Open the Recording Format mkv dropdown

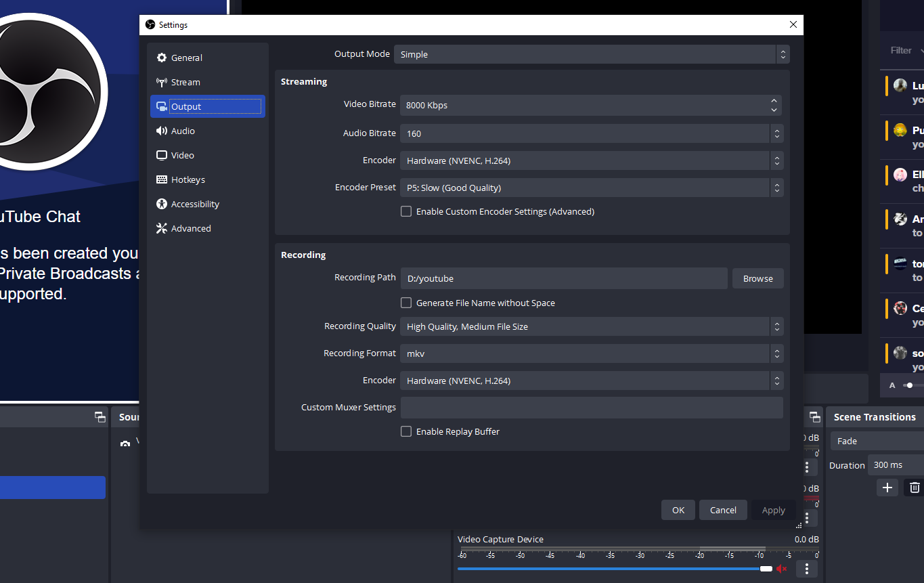(x=591, y=353)
